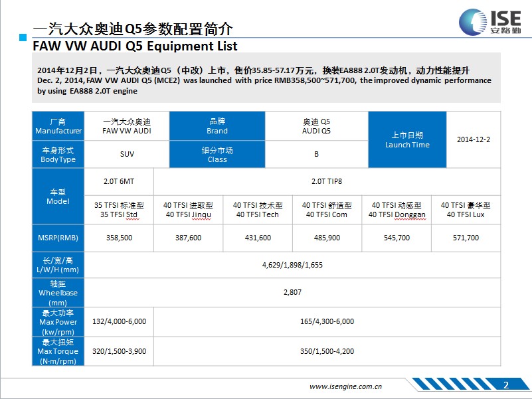
Task: Click the price 431,600
Action: pyautogui.click(x=258, y=238)
